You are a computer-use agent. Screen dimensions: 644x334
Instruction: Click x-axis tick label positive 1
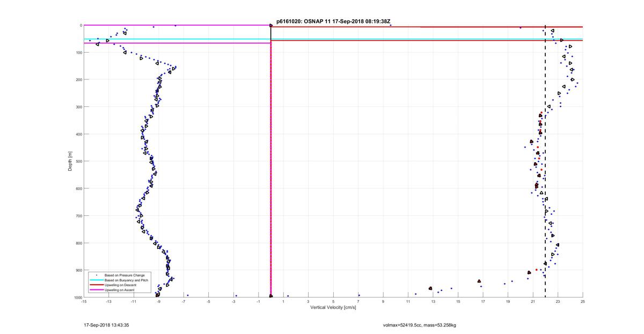click(x=283, y=301)
